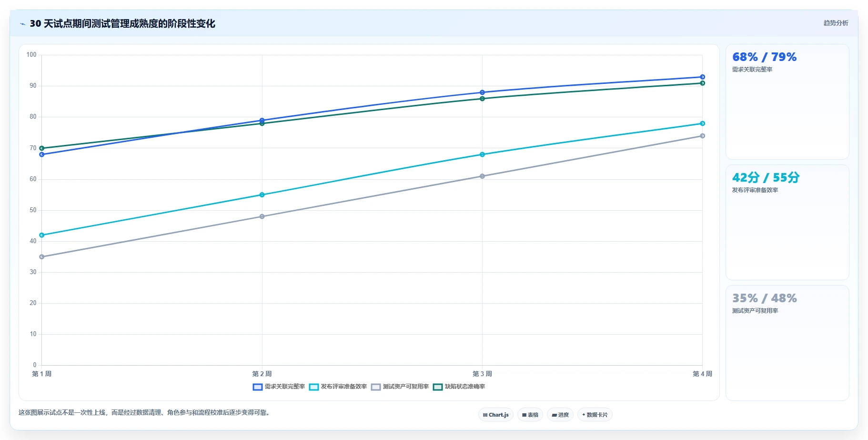This screenshot has height=440, width=868.
Task: Click the 第 3 周 x-axis label
Action: click(x=482, y=374)
